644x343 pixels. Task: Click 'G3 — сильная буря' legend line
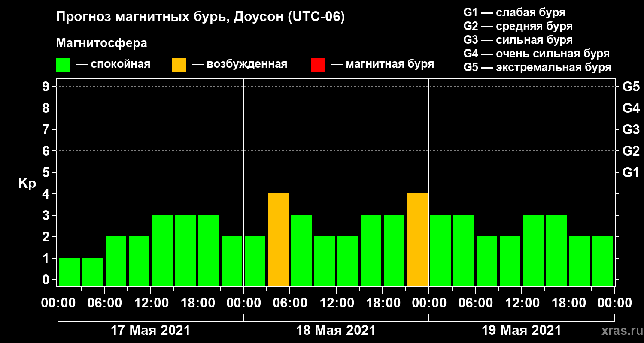(518, 40)
